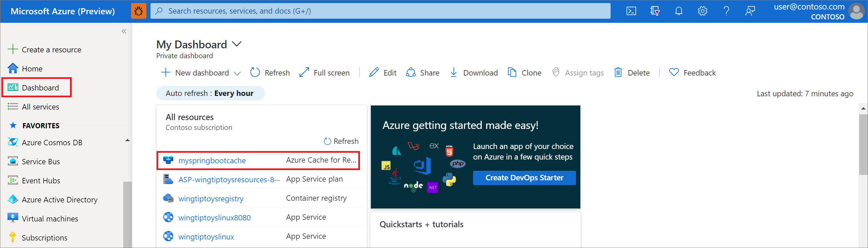Click the wingtiptoyslinux app service icon
868x248 pixels.
pos(168,236)
